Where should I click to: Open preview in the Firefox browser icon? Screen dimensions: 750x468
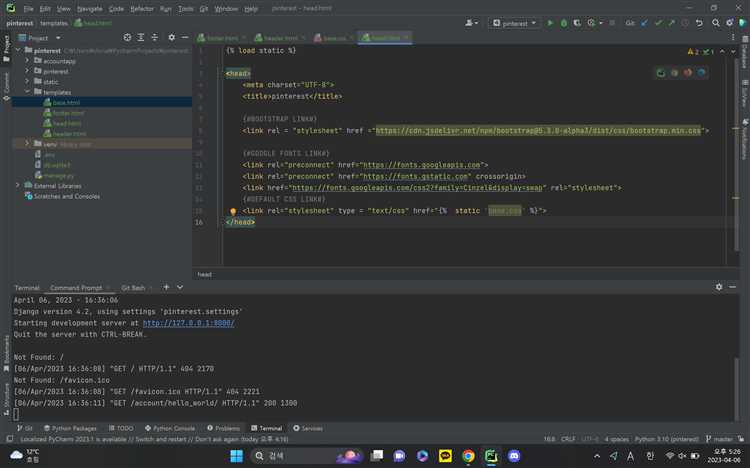tap(688, 73)
